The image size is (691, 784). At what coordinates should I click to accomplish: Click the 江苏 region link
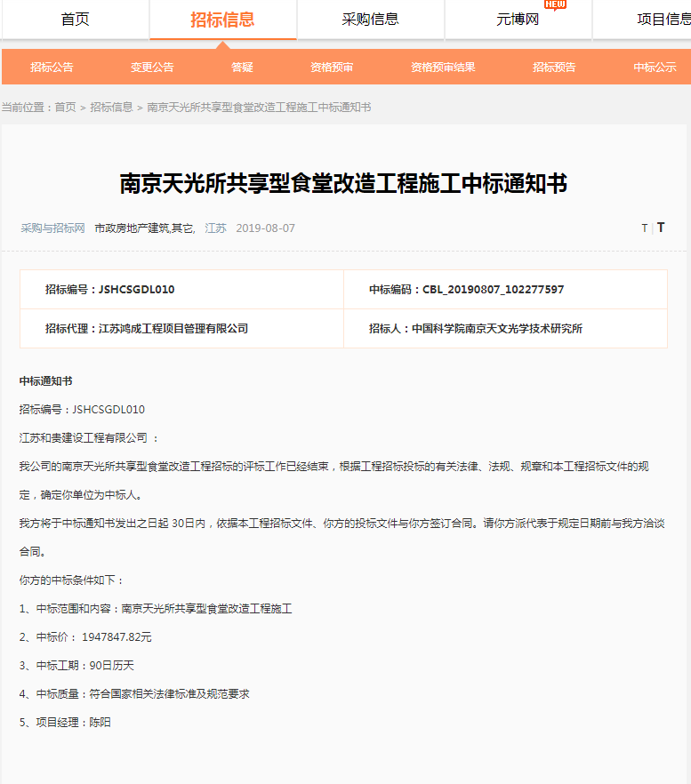[x=215, y=228]
